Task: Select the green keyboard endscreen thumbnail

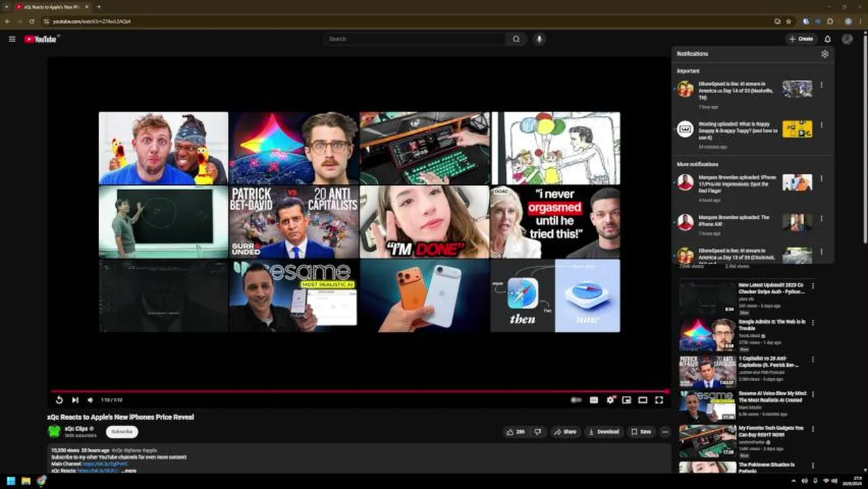Action: [x=424, y=148]
